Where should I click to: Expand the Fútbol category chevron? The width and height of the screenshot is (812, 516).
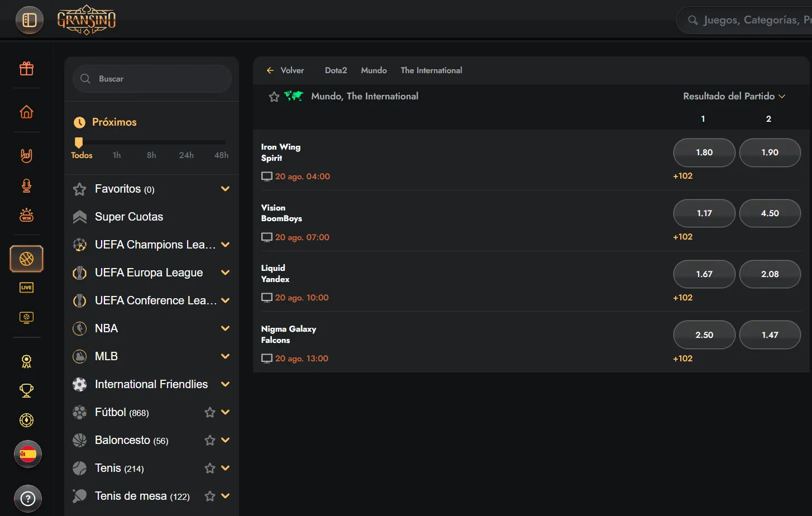coord(226,412)
